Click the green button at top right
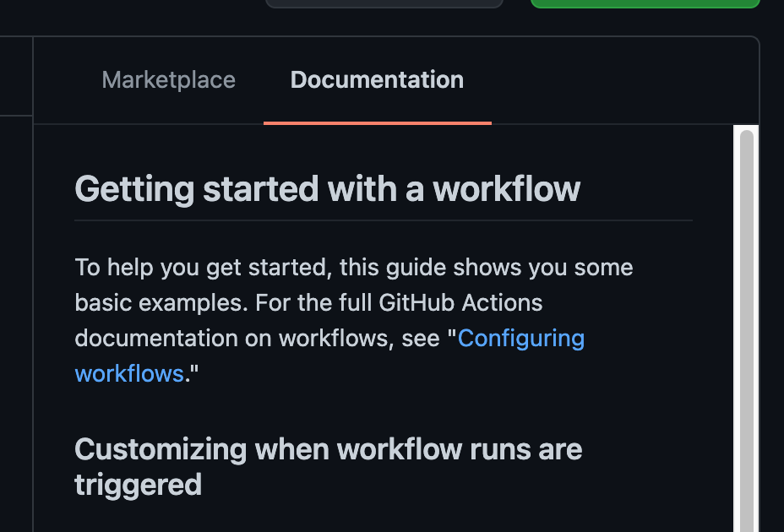The image size is (784, 532). click(645, 3)
